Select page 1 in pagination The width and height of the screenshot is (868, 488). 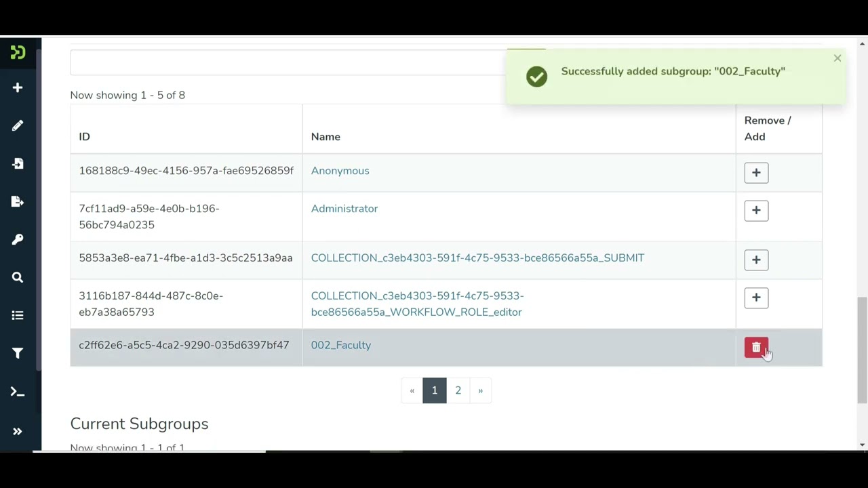coord(435,390)
